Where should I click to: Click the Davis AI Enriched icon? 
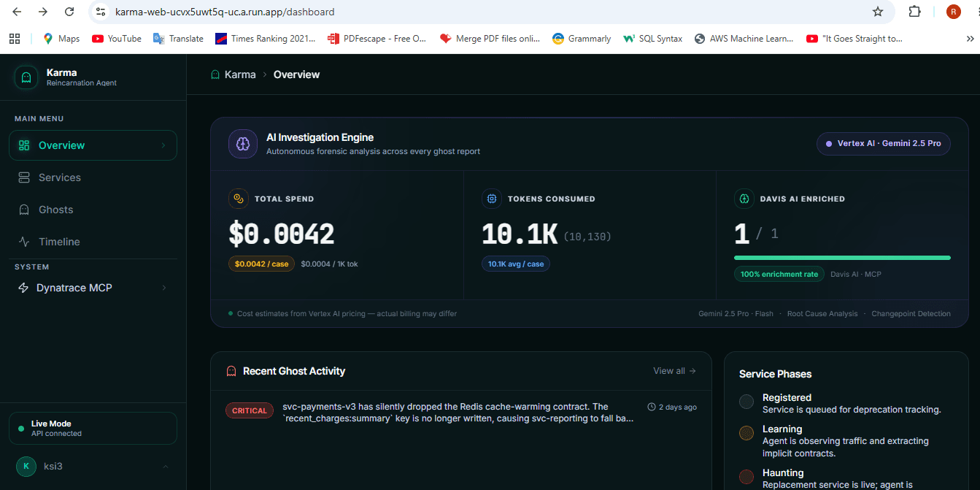pos(744,198)
